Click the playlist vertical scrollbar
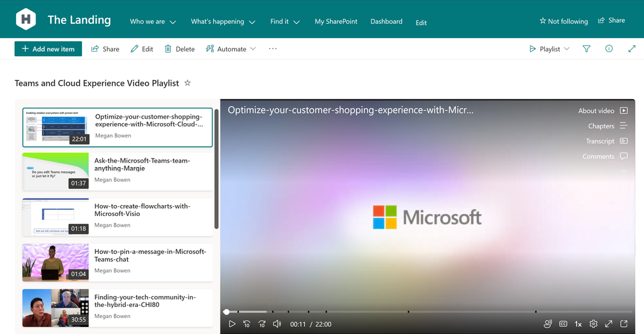This screenshot has width=644, height=334. tap(217, 168)
